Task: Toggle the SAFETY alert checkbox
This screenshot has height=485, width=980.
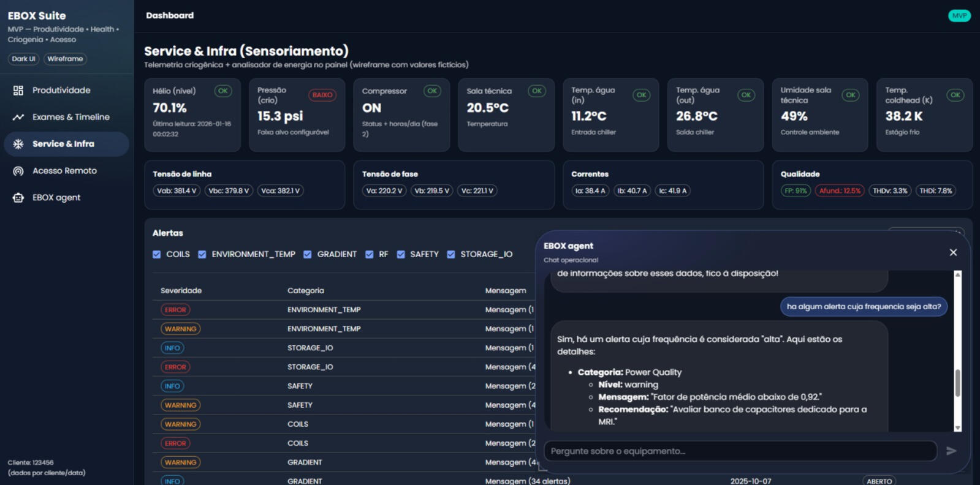Action: 401,254
